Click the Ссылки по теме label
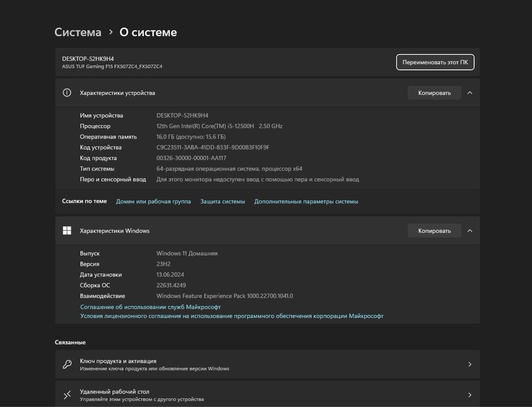The image size is (532, 407). (x=84, y=201)
